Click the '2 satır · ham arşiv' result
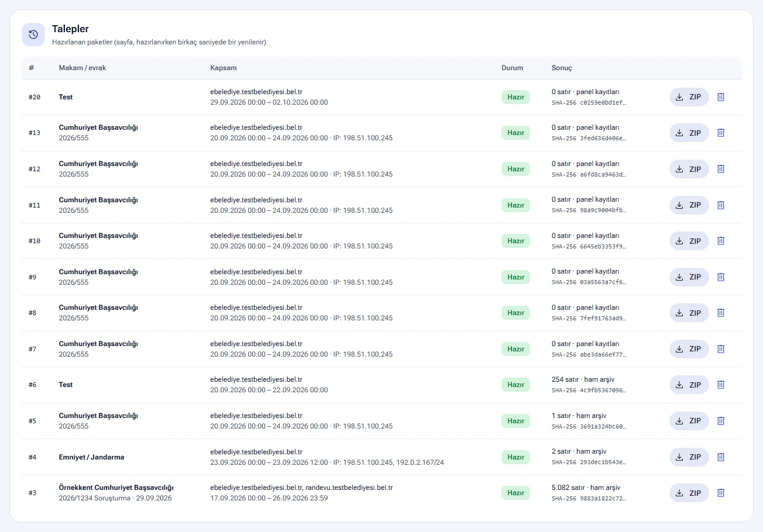The height and width of the screenshot is (532, 763). coord(579,451)
